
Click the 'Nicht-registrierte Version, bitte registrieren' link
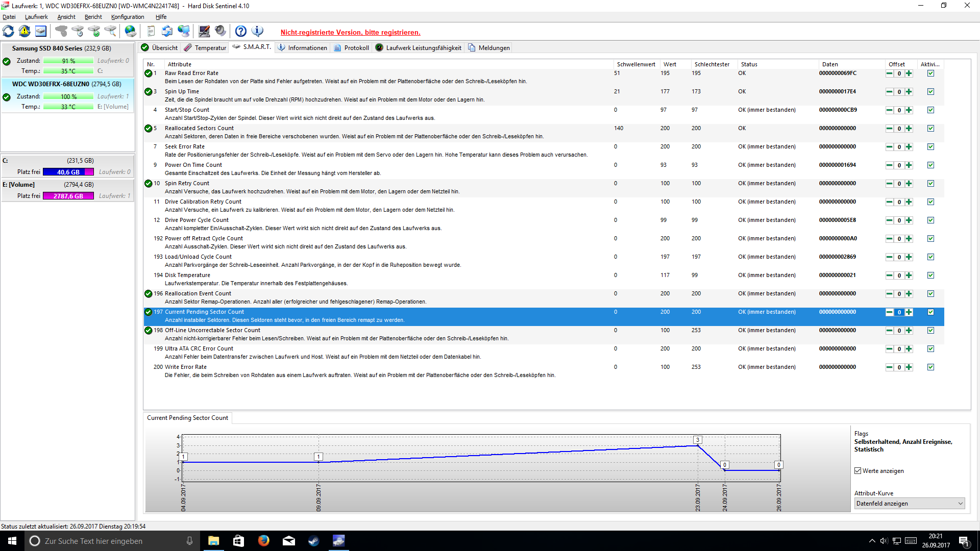coord(350,32)
